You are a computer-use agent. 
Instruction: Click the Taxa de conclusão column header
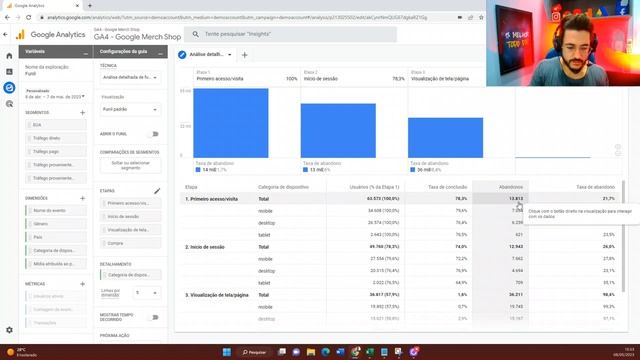[447, 187]
